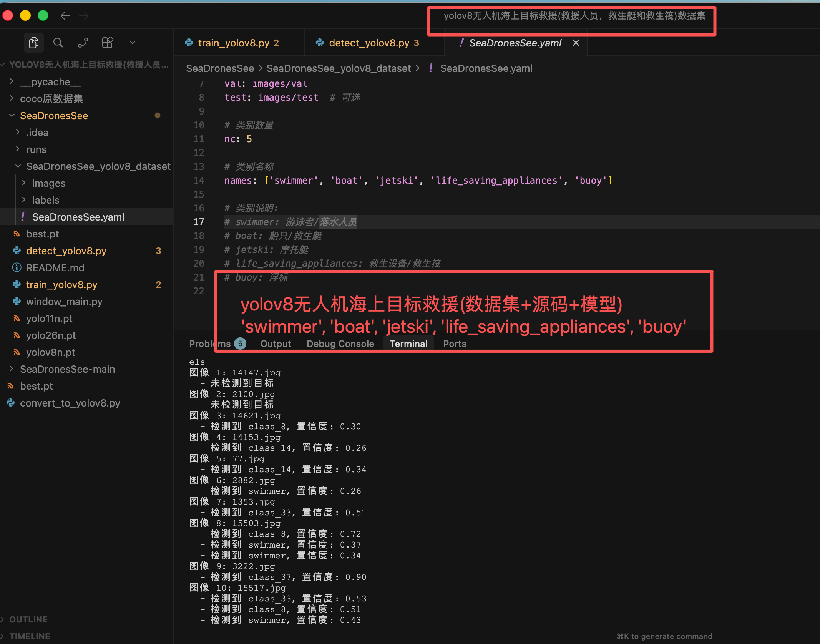Image resolution: width=820 pixels, height=644 pixels.
Task: Open the Ports panel tab
Action: click(455, 344)
